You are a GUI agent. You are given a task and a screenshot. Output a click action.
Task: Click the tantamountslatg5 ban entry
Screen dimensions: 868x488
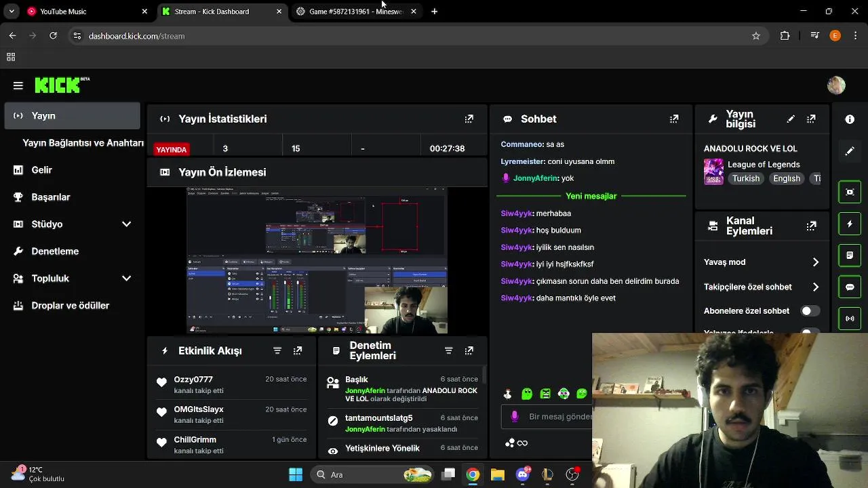pyautogui.click(x=403, y=424)
